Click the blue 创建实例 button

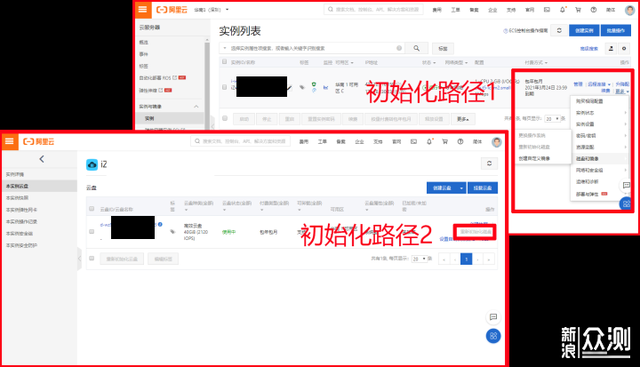(584, 30)
